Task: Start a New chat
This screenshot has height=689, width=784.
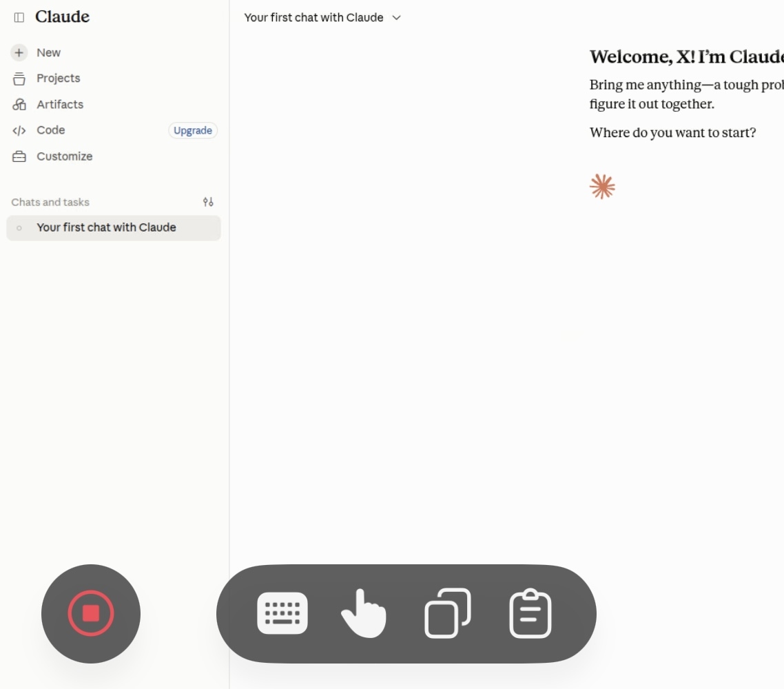Action: point(48,52)
